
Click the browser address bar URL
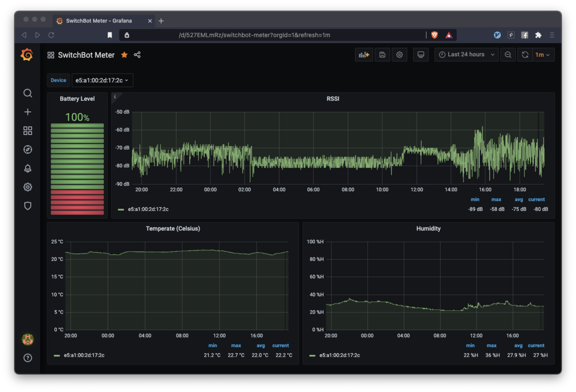pyautogui.click(x=254, y=35)
